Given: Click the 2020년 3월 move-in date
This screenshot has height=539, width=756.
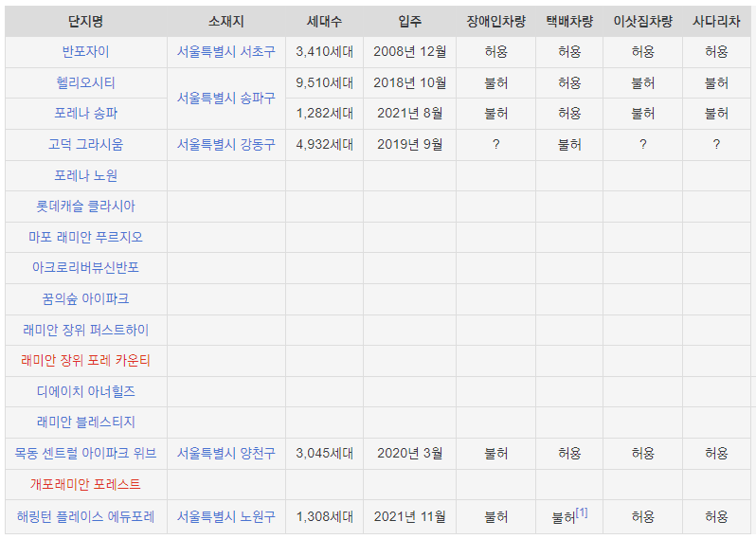Looking at the screenshot, I should 410,453.
